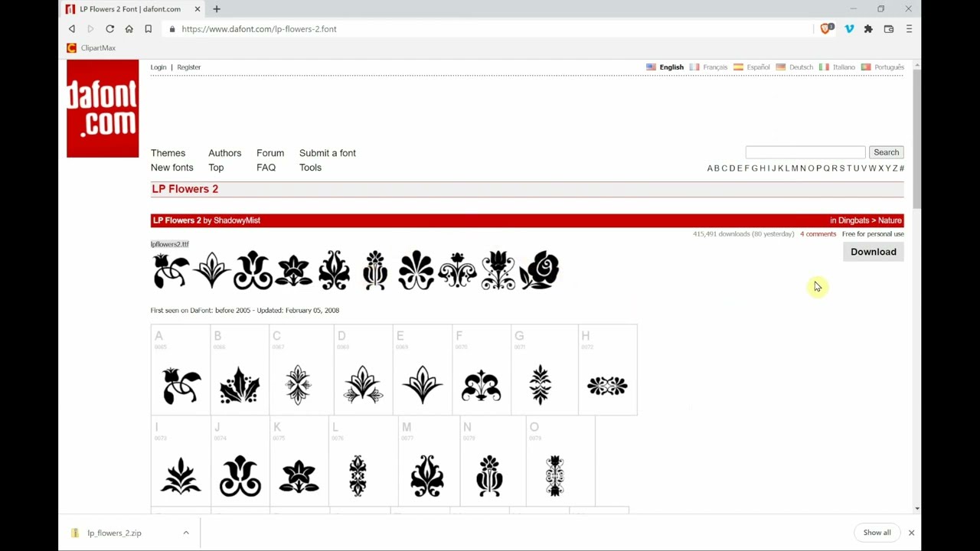The height and width of the screenshot is (551, 980).
Task: Switch site language to Italiano
Action: click(x=837, y=67)
